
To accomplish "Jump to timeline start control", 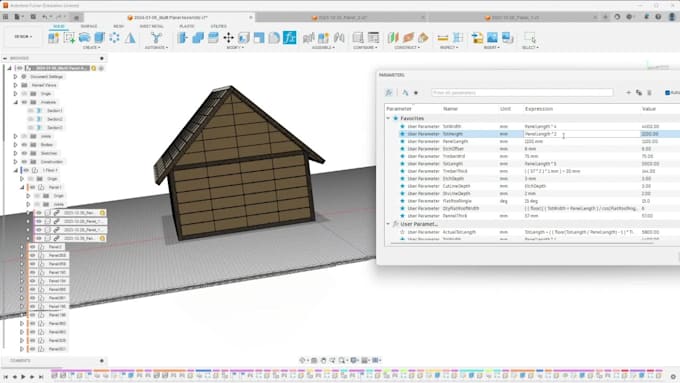I will [6, 376].
